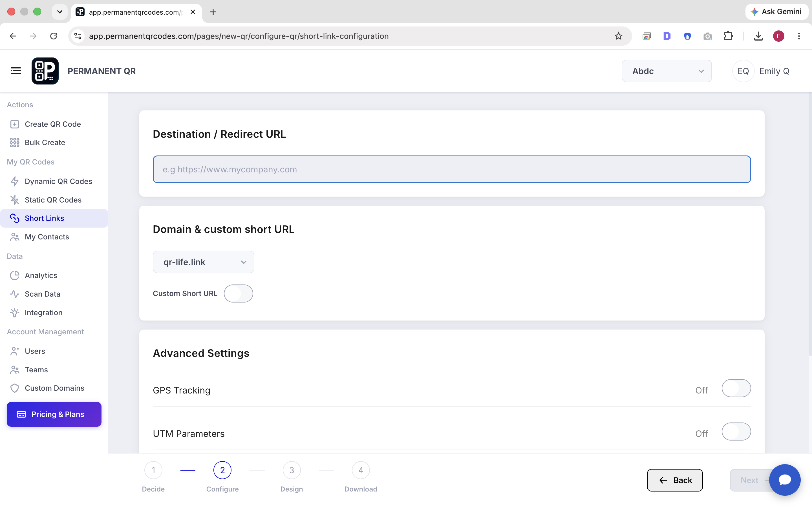The width and height of the screenshot is (812, 507).
Task: Click the Dynamic QR Codes lightning icon
Action: 14,181
